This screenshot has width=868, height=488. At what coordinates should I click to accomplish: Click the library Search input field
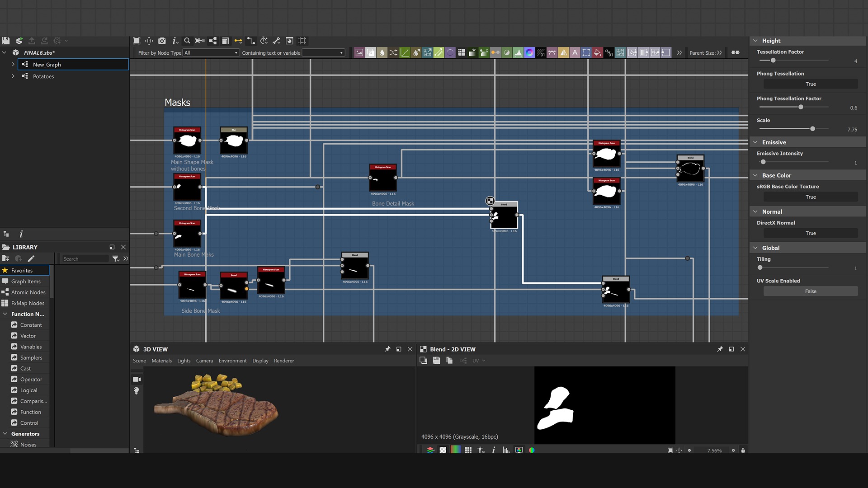(85, 259)
